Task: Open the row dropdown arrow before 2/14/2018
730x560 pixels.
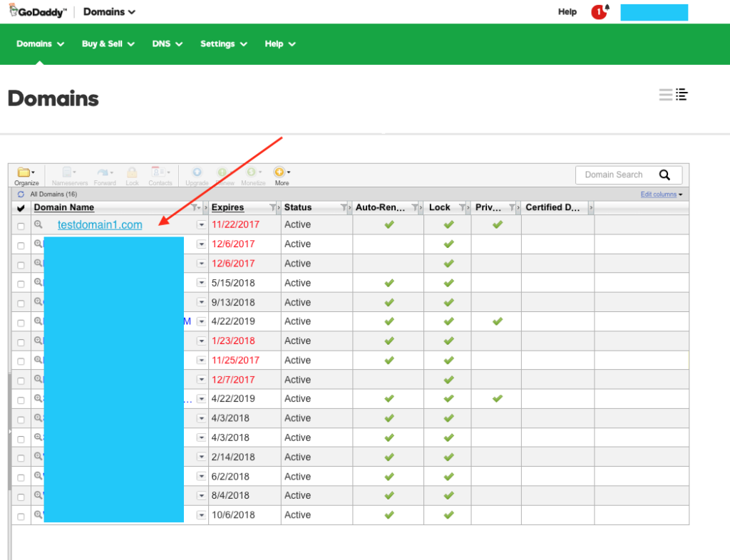Action: coord(201,457)
